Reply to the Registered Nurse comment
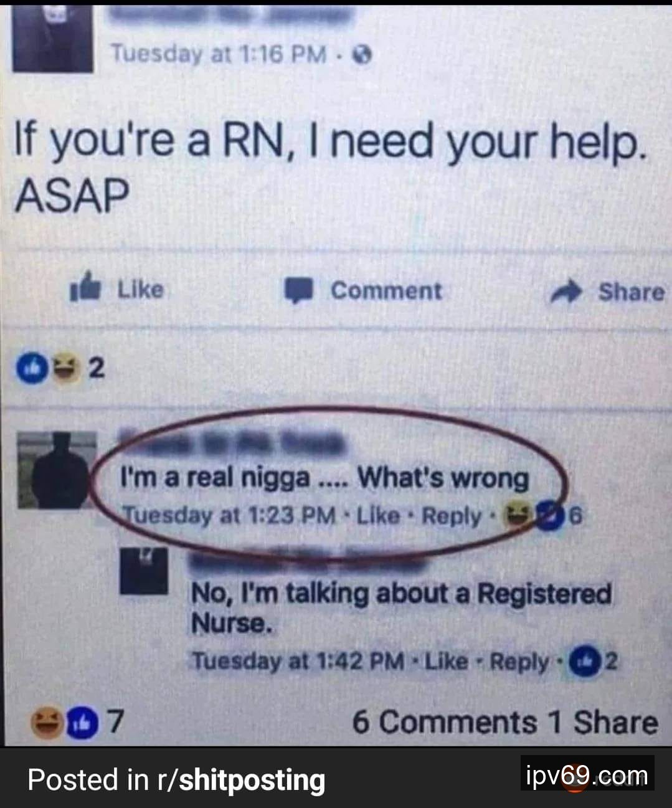The width and height of the screenshot is (672, 808). point(519,661)
